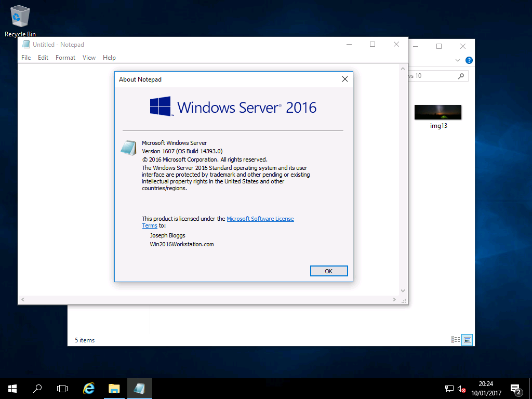
Task: Open the File menu in Notepad
Action: [x=26, y=58]
